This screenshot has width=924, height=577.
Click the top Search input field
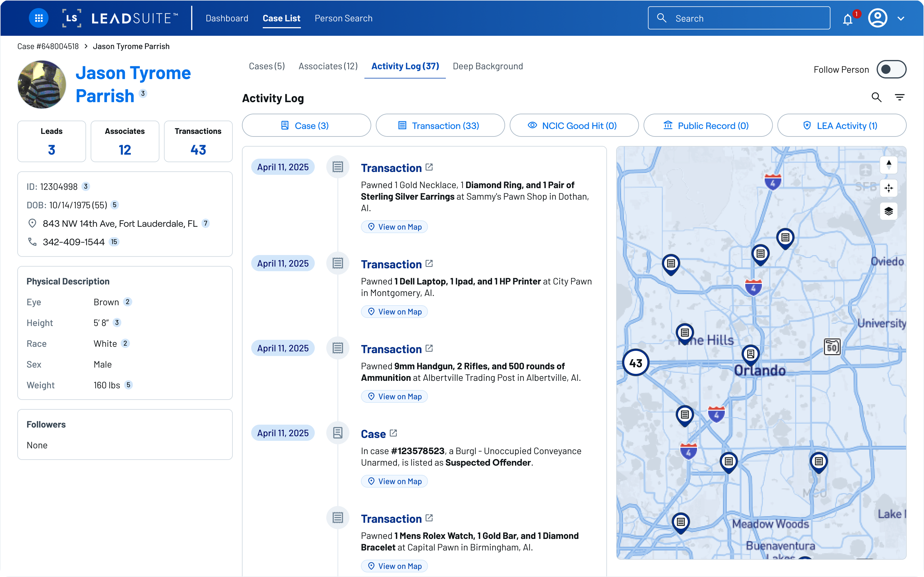(x=739, y=18)
